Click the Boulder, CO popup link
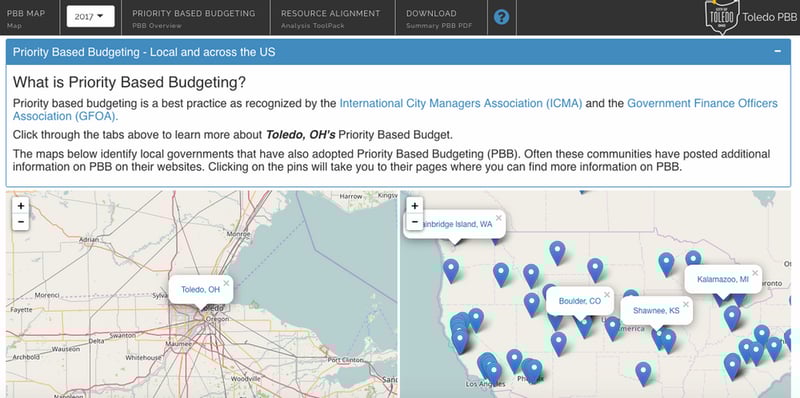This screenshot has width=800, height=398. 580,301
